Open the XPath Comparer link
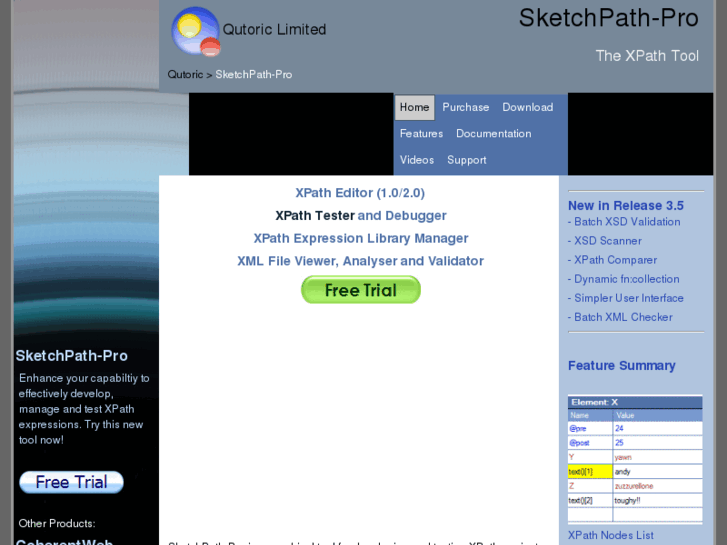 [x=615, y=260]
